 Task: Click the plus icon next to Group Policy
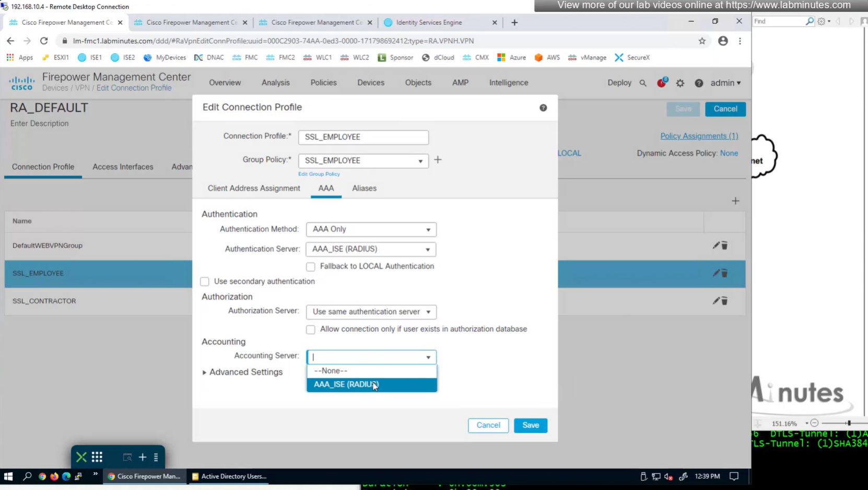click(438, 160)
